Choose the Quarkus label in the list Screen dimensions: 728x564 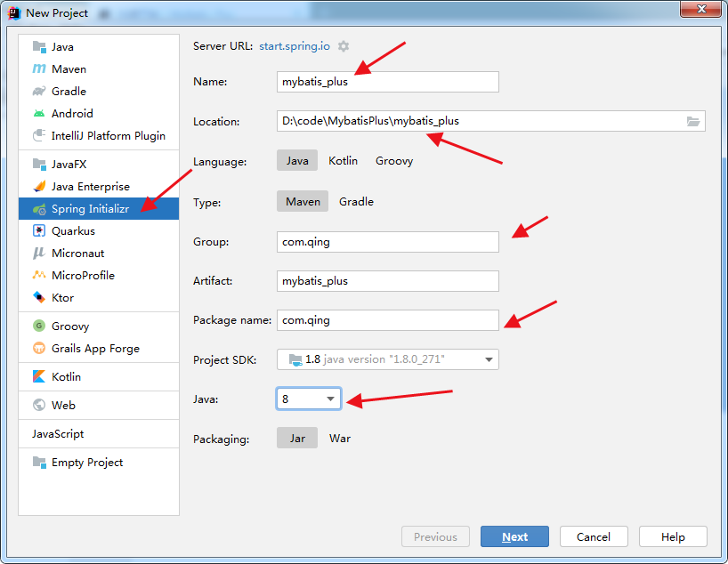pyautogui.click(x=73, y=231)
